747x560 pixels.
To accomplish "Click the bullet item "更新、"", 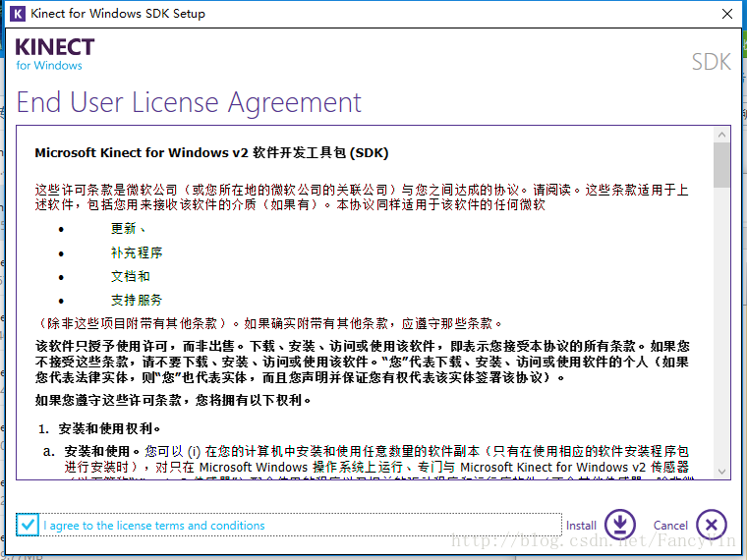I will coord(129,229).
